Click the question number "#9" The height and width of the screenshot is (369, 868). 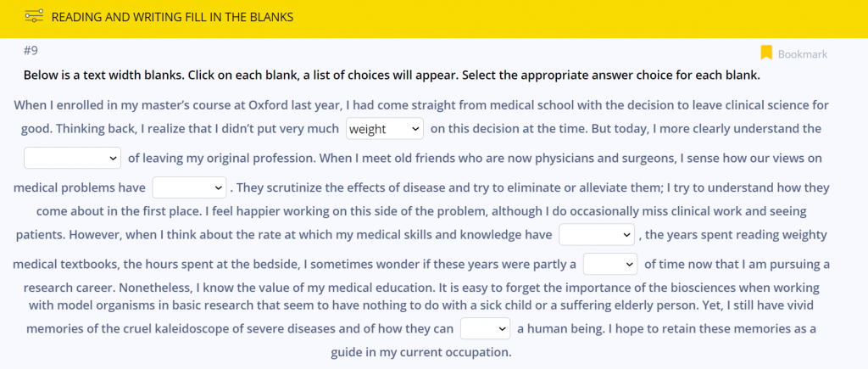point(32,50)
